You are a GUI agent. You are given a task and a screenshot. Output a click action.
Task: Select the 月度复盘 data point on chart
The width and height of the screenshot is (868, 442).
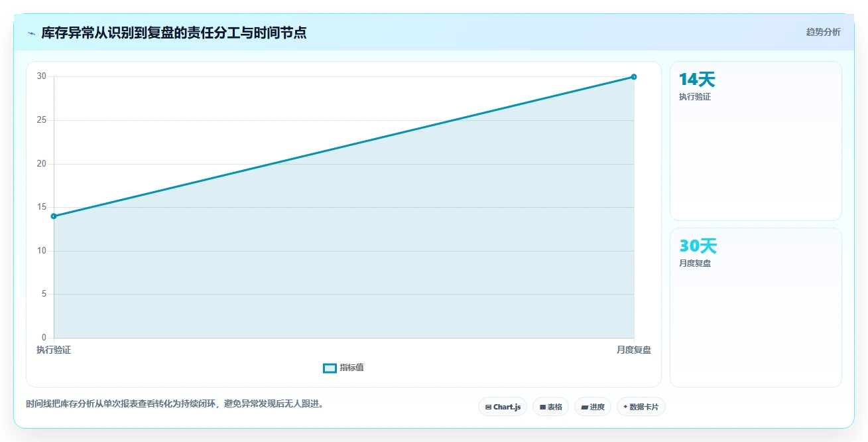click(634, 77)
